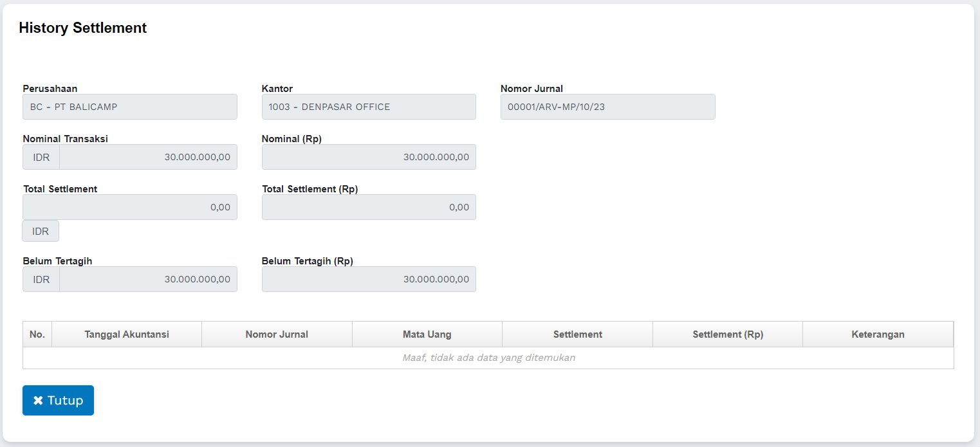980x447 pixels.
Task: Click the Settlement column header
Action: [x=578, y=334]
